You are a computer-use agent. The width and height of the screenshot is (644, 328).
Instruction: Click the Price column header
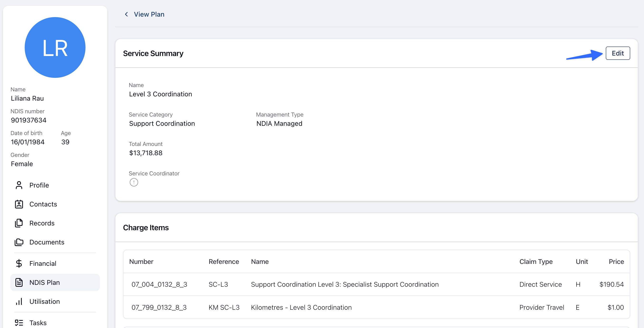click(x=616, y=262)
